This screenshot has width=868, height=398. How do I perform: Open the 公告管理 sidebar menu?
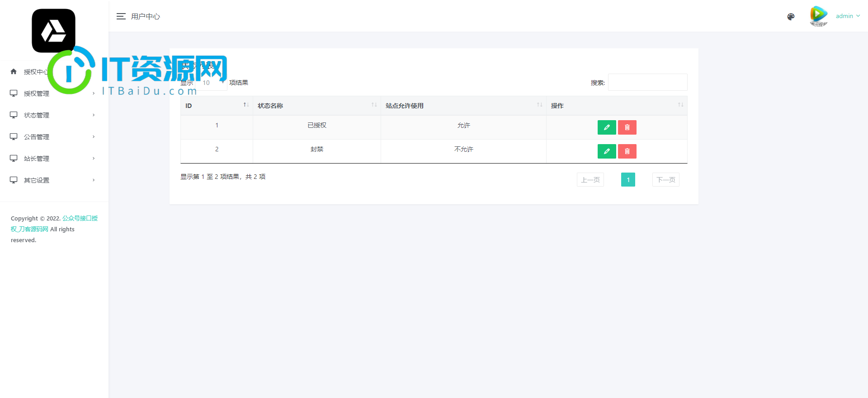coord(54,137)
